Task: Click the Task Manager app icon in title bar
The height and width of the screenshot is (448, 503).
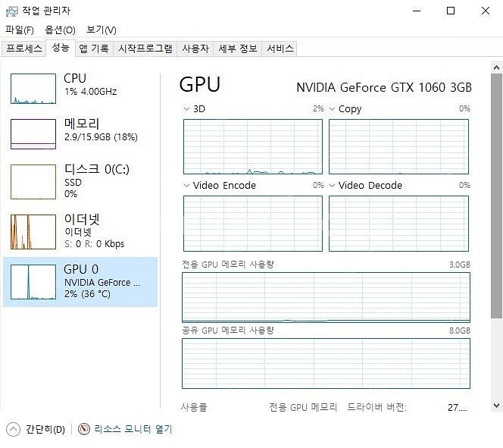Action: pyautogui.click(x=12, y=11)
